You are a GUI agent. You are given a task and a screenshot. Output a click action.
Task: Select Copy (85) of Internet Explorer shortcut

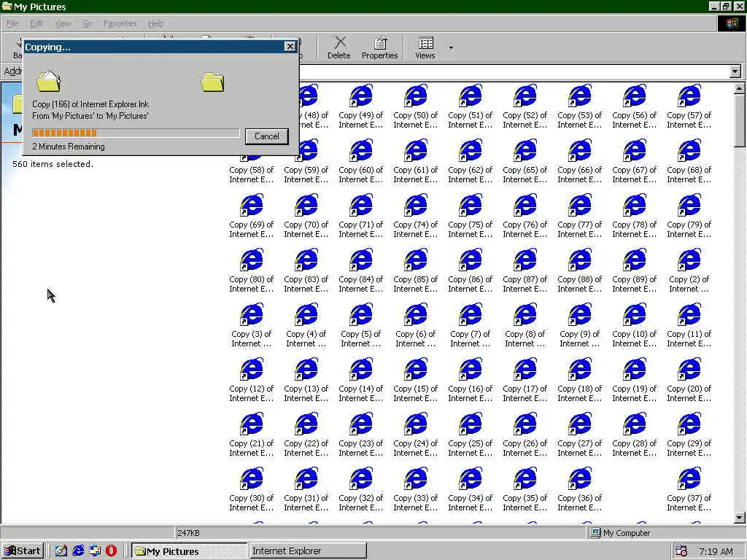415,271
